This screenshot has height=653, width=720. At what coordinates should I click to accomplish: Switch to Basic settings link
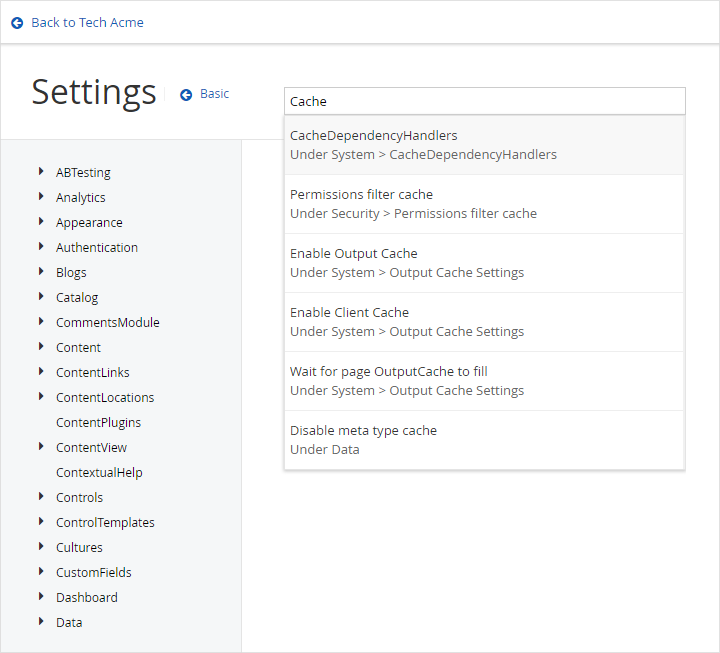tap(214, 94)
